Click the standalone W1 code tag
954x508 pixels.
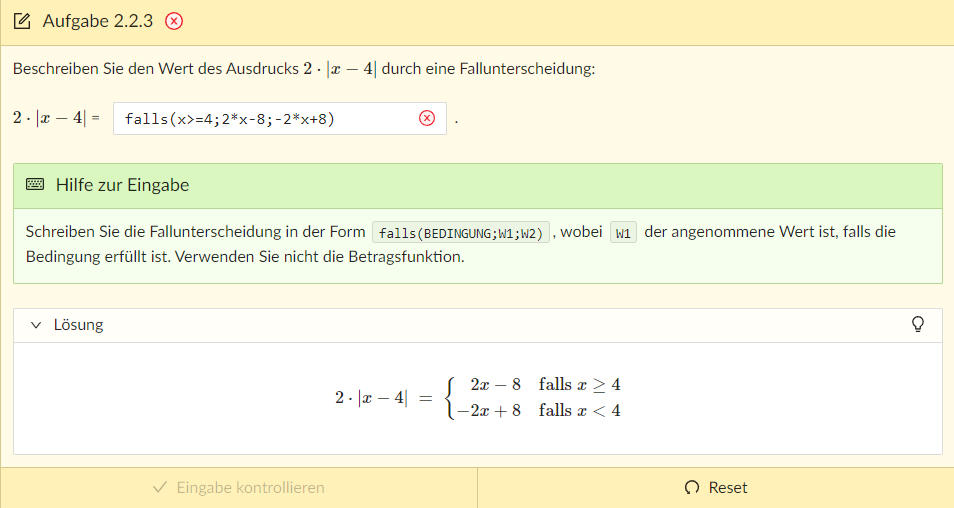(x=623, y=233)
